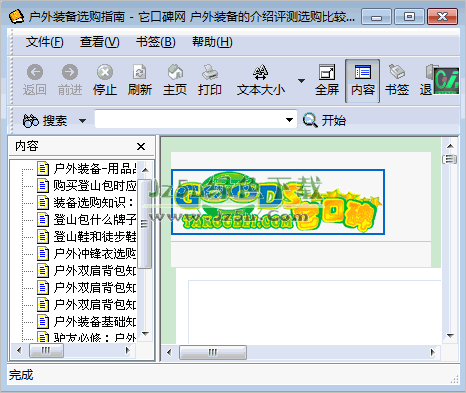
Task: Click the Stop (停止) toolbar icon
Action: tap(105, 80)
